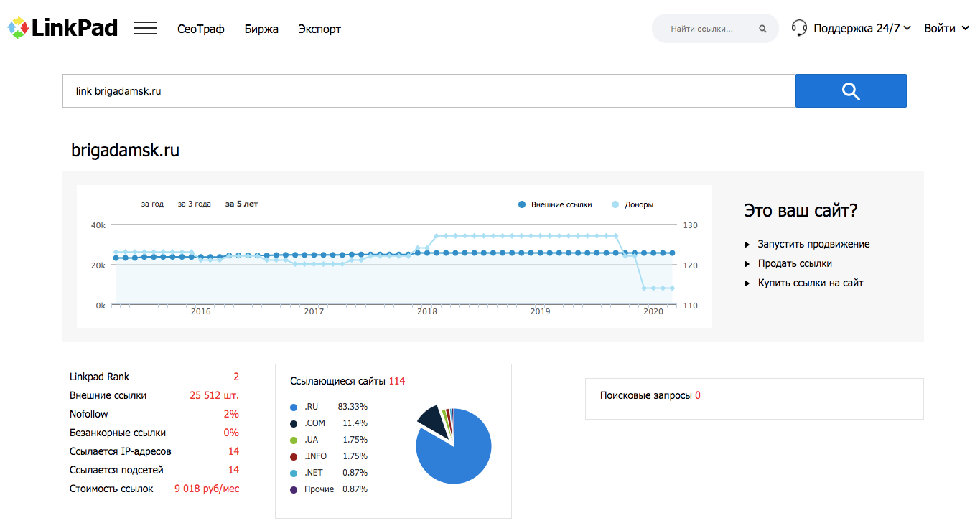Click the headset support icon
The height and width of the screenshot is (528, 980).
click(799, 28)
